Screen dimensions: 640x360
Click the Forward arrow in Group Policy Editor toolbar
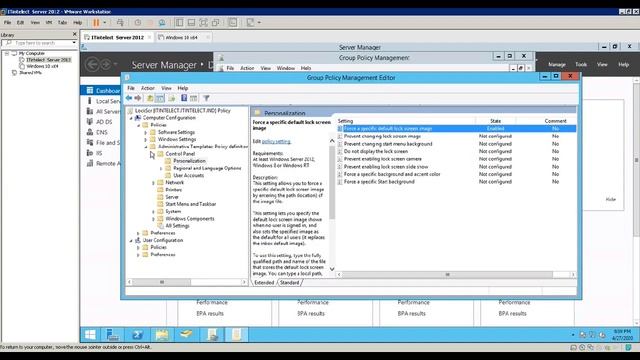click(138, 98)
